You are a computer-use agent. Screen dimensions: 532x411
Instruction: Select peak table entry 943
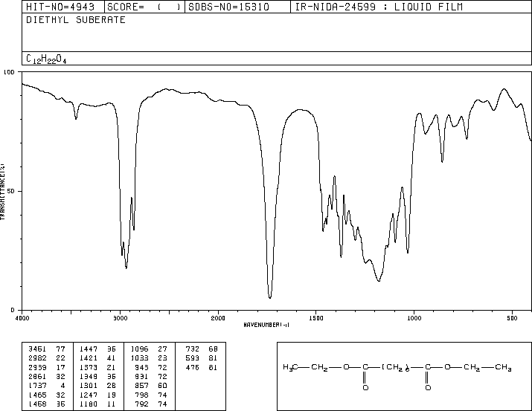(141, 367)
